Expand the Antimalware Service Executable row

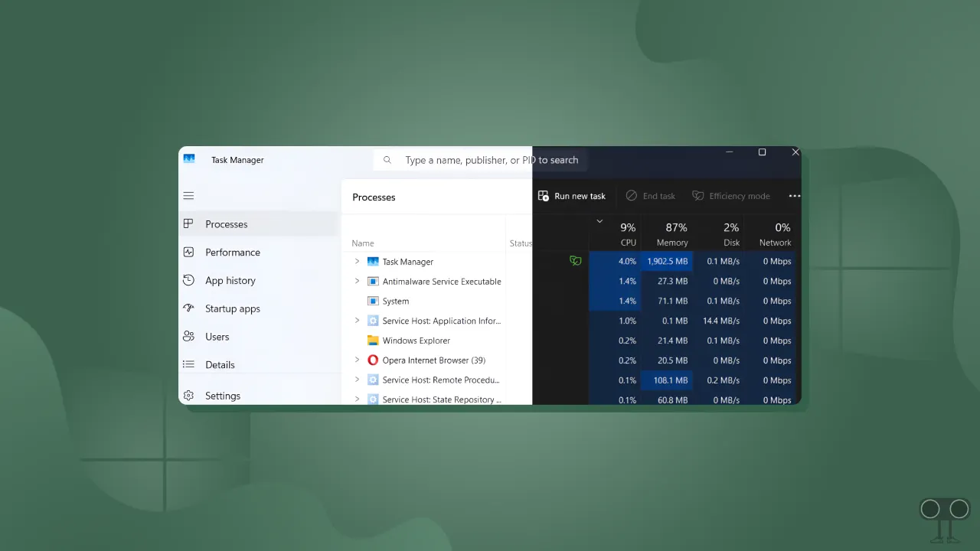(357, 281)
